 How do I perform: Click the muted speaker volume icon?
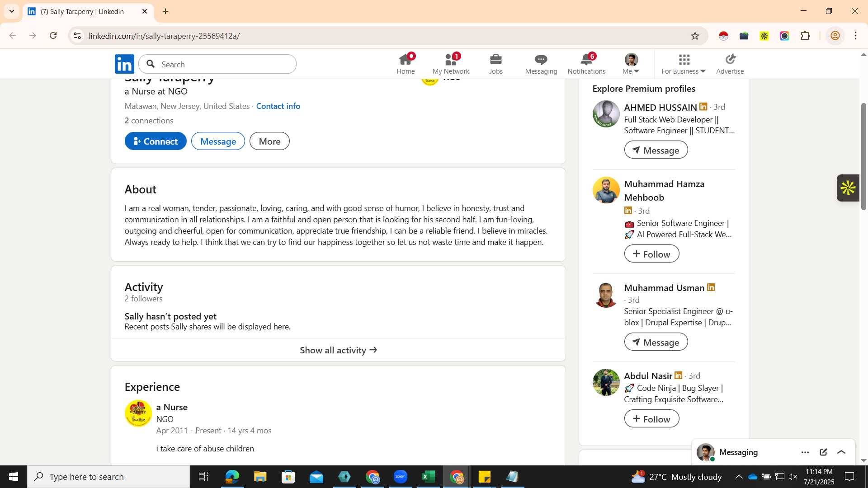tap(793, 477)
